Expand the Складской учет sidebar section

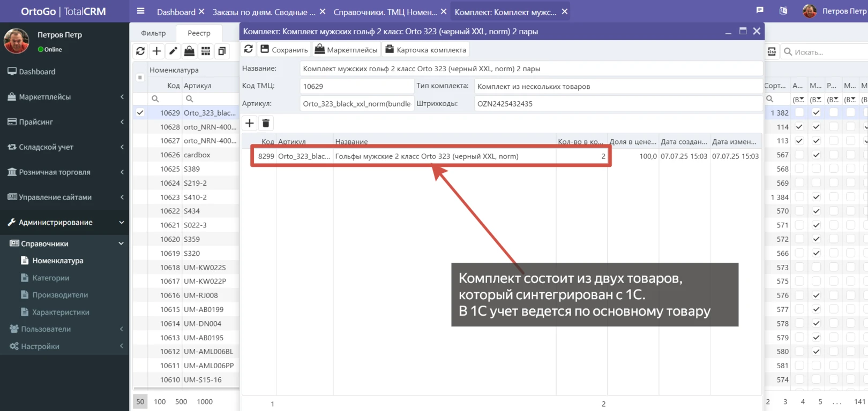pyautogui.click(x=64, y=147)
